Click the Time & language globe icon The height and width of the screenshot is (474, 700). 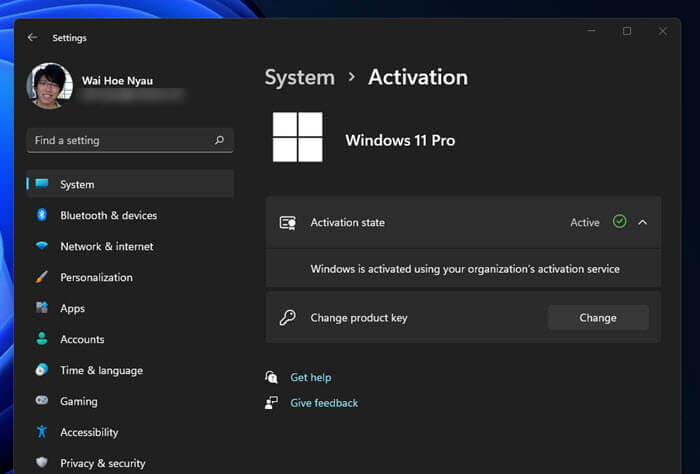pyautogui.click(x=42, y=370)
